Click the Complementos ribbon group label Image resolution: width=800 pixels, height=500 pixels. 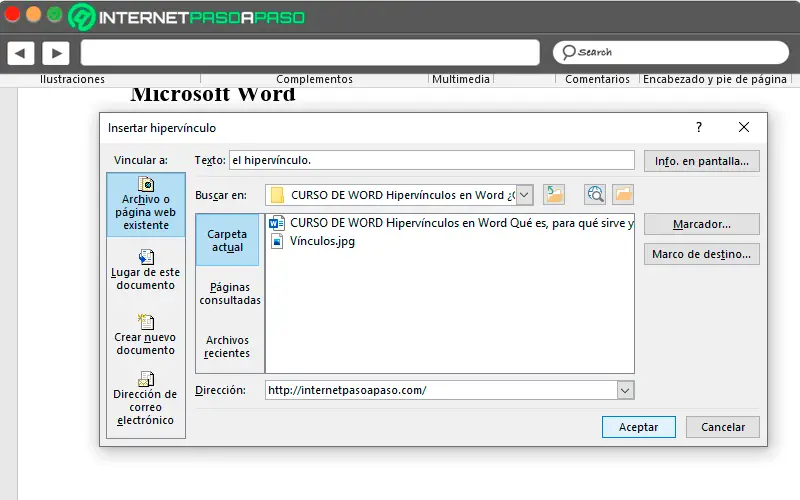coord(314,79)
